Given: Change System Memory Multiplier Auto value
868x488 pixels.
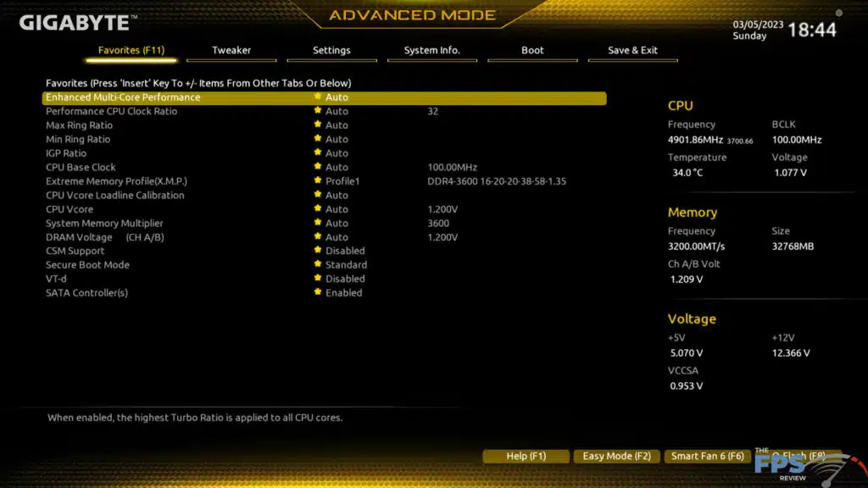Looking at the screenshot, I should 337,223.
